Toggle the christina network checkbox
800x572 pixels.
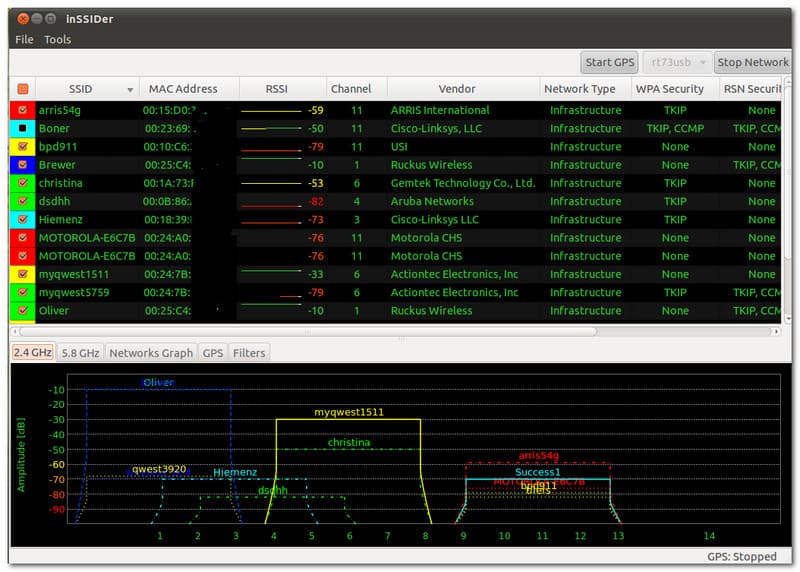click(x=22, y=184)
